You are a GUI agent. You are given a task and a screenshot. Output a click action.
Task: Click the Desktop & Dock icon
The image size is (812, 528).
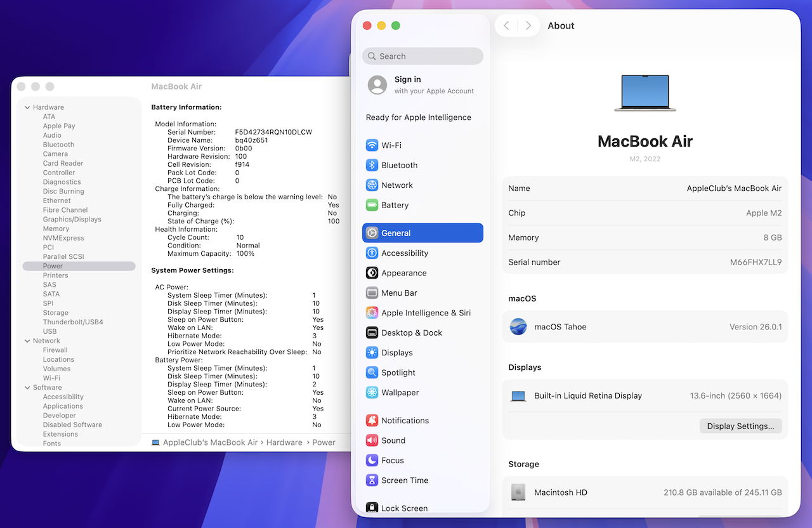tap(372, 333)
